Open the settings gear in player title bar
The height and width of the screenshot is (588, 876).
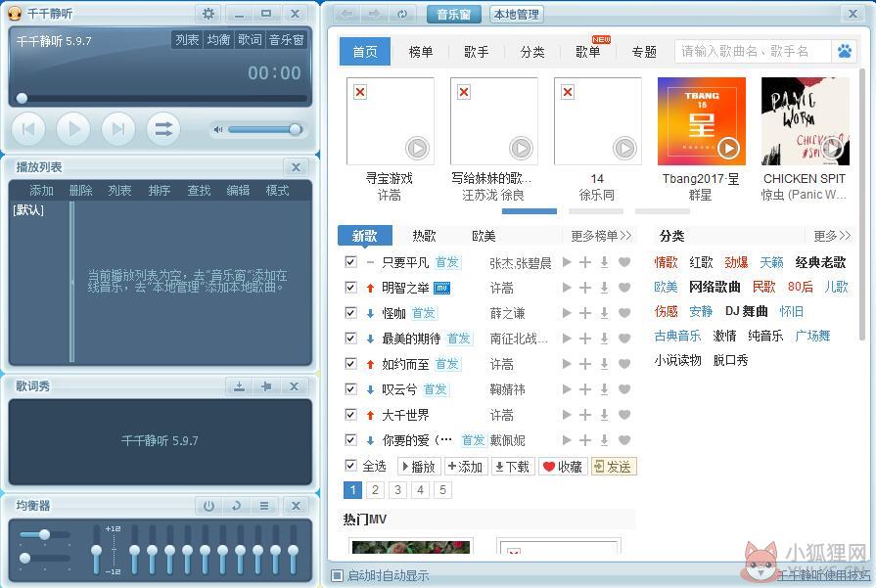tap(207, 14)
